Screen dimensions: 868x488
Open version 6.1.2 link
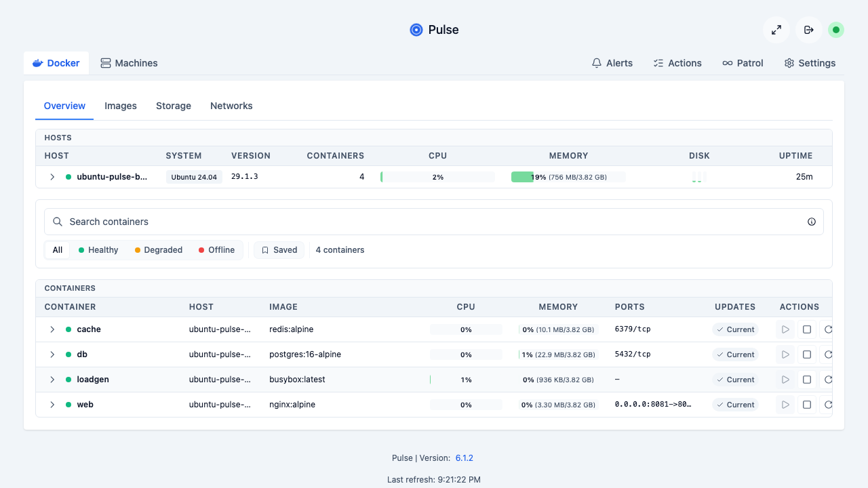[x=465, y=458]
